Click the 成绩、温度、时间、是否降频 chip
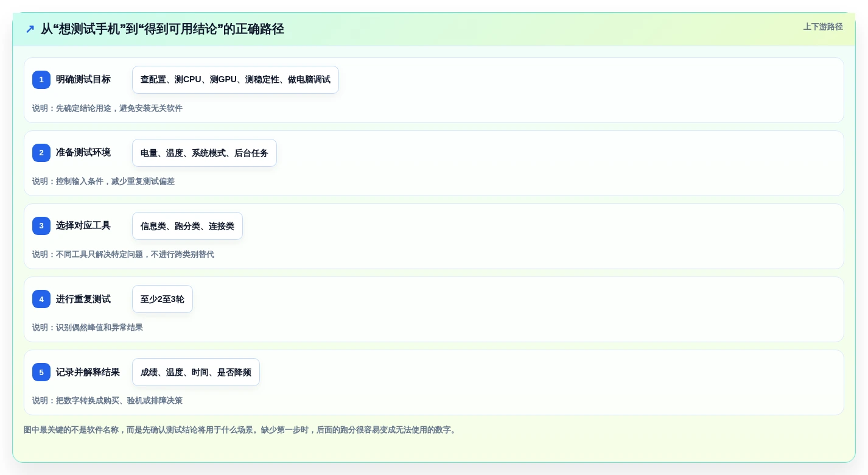The image size is (868, 475). click(196, 372)
